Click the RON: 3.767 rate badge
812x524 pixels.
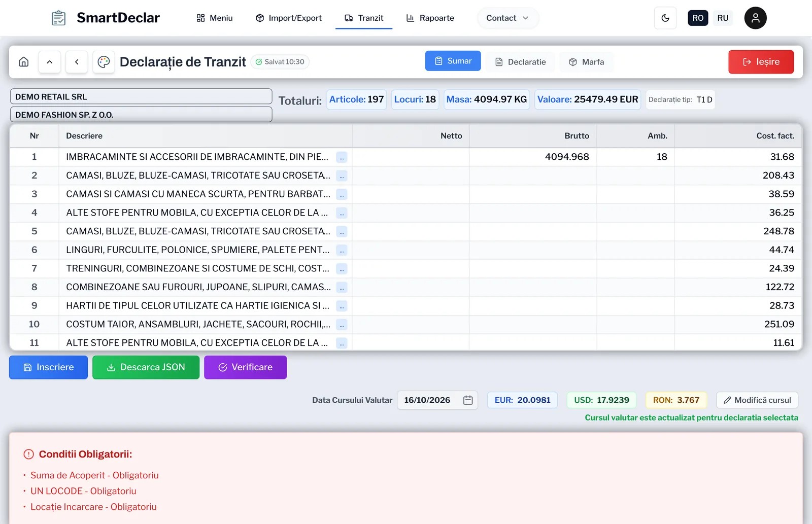(676, 400)
